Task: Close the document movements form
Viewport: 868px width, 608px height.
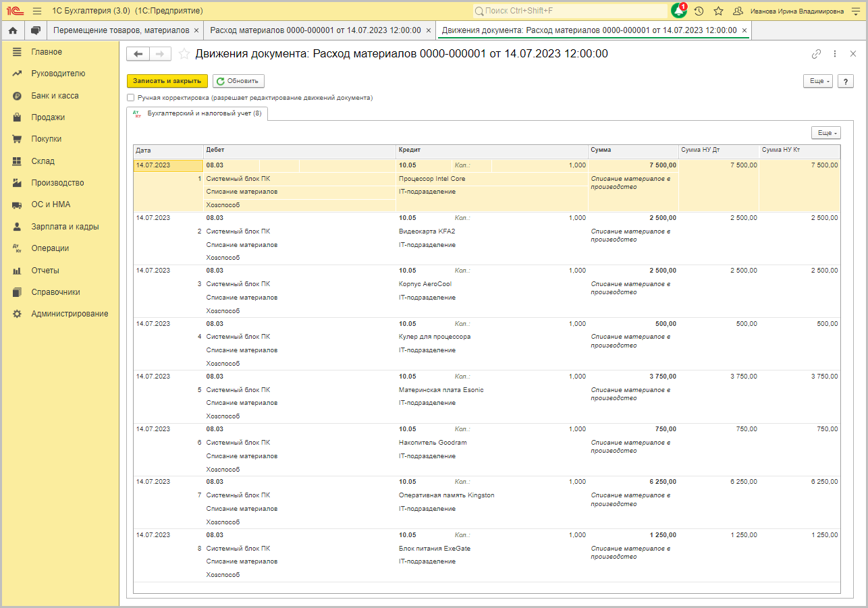Action: coord(853,54)
